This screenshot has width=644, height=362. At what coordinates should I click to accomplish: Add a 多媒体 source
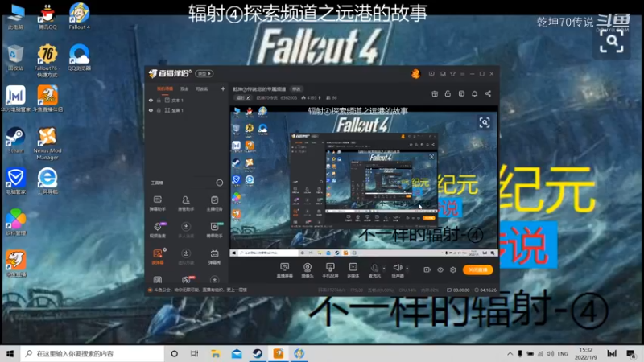[x=353, y=270]
